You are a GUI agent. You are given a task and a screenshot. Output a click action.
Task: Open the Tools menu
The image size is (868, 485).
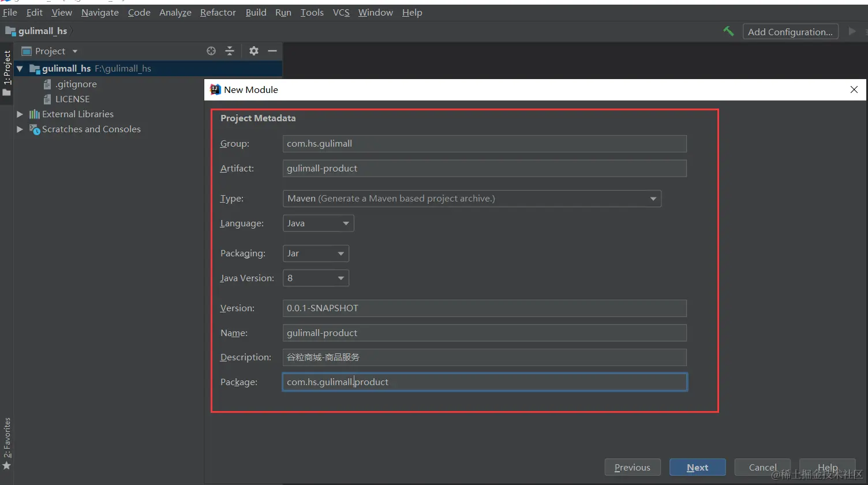point(312,13)
